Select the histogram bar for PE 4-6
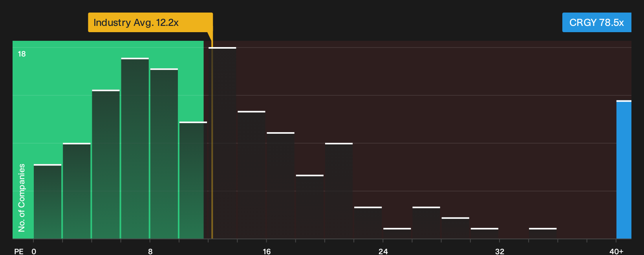This screenshot has width=644, height=255. (x=106, y=164)
